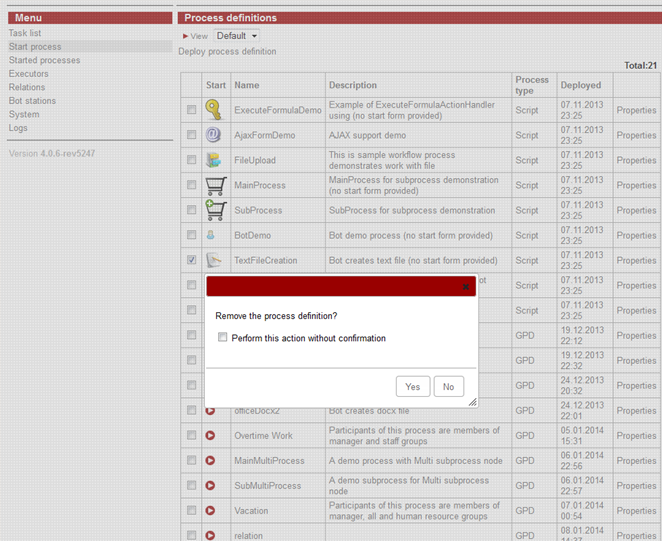The image size is (662, 541).
Task: Check the Vacation row checkbox
Action: coord(192,510)
